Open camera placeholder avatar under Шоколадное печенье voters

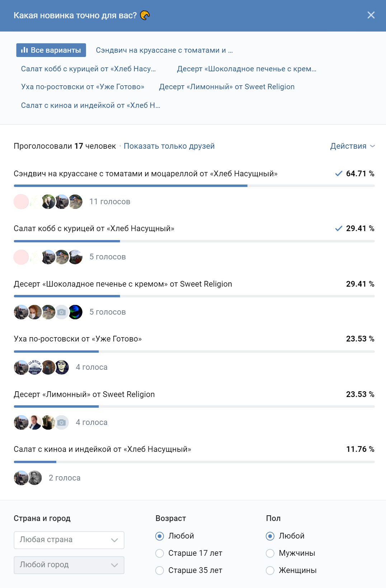(62, 312)
